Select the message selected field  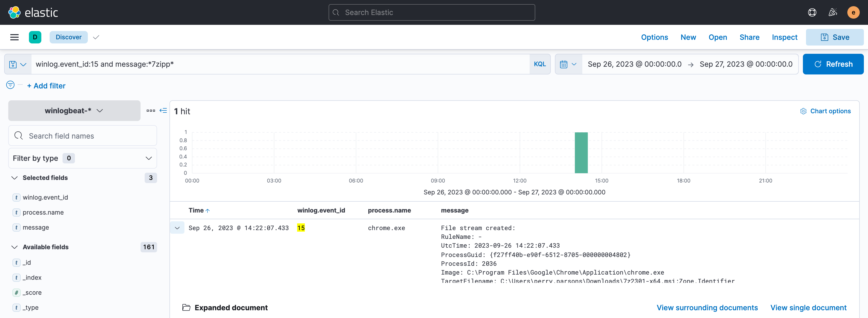coord(36,227)
